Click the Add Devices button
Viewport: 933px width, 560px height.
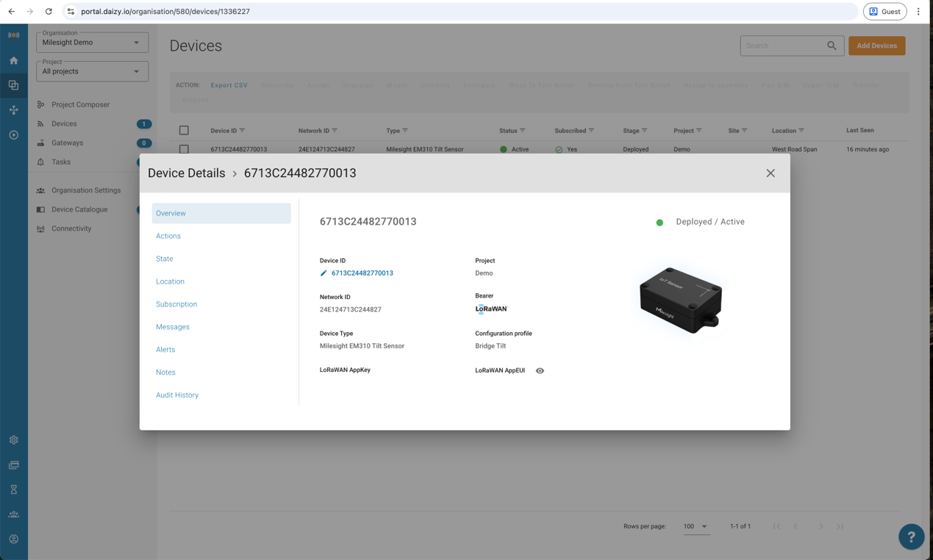pyautogui.click(x=876, y=46)
